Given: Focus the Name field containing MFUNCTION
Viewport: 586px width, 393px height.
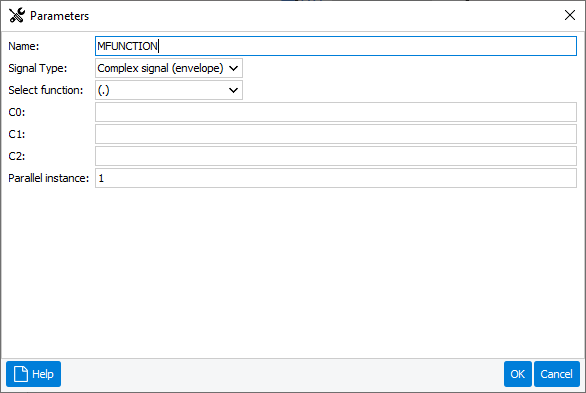Looking at the screenshot, I should (x=336, y=46).
